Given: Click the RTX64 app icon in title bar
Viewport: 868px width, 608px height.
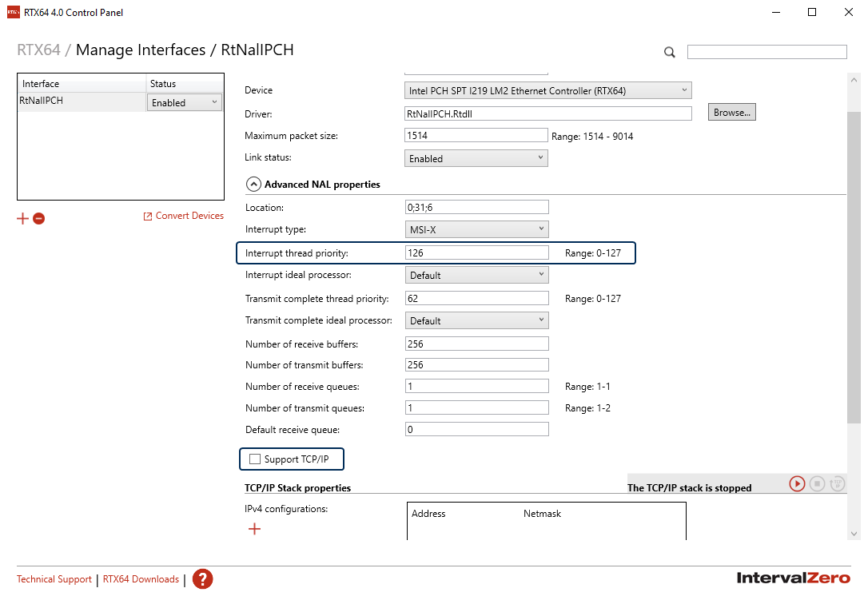Looking at the screenshot, I should (14, 12).
